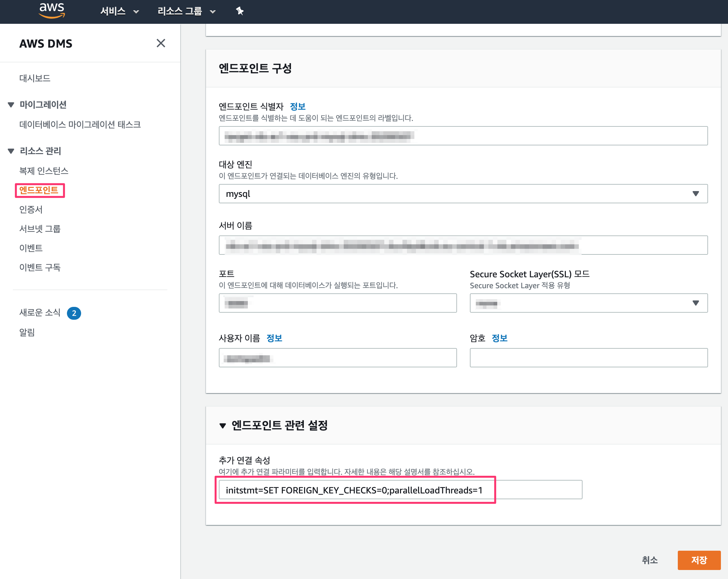Click the AWS logo icon
The width and height of the screenshot is (728, 579).
(52, 10)
